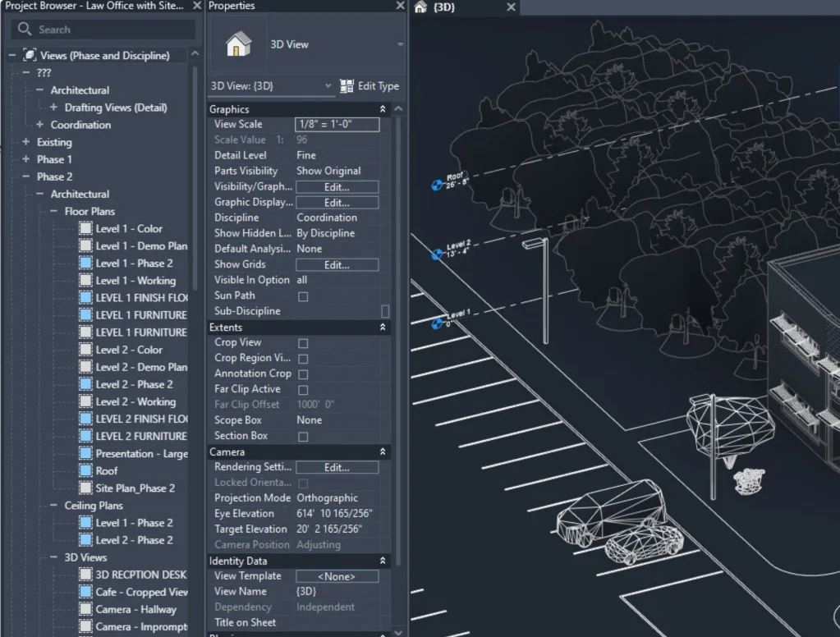Image resolution: width=840 pixels, height=637 pixels.
Task: Collapse the Graphics properties section
Action: pos(383,108)
